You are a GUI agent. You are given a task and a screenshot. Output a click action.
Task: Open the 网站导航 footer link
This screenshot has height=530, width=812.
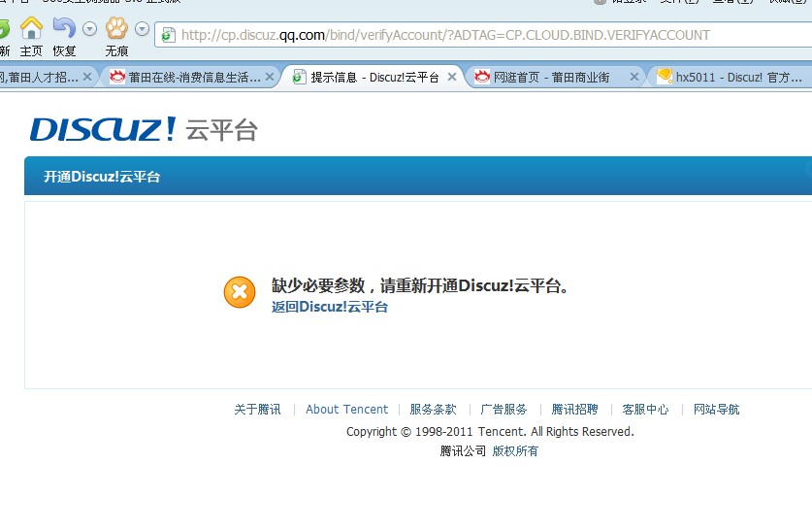717,410
